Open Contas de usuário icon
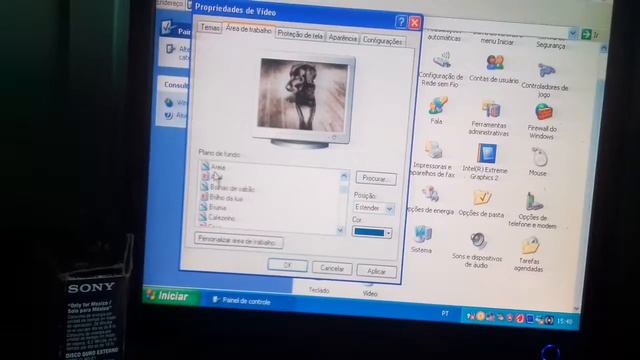Screen dimensions: 640x360 [495, 63]
